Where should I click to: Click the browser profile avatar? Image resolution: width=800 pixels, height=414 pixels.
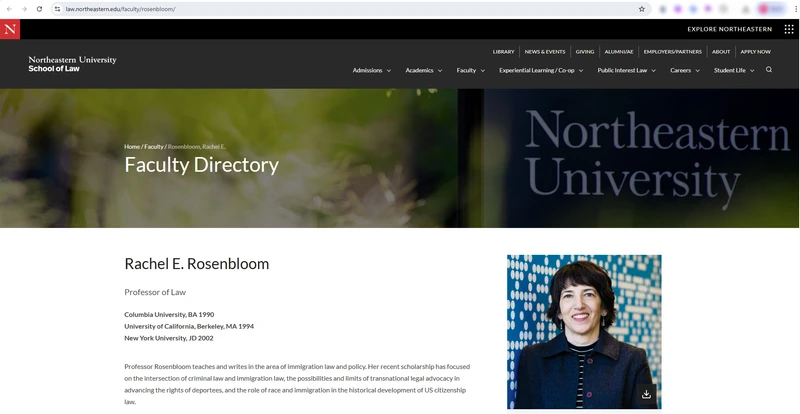[764, 9]
